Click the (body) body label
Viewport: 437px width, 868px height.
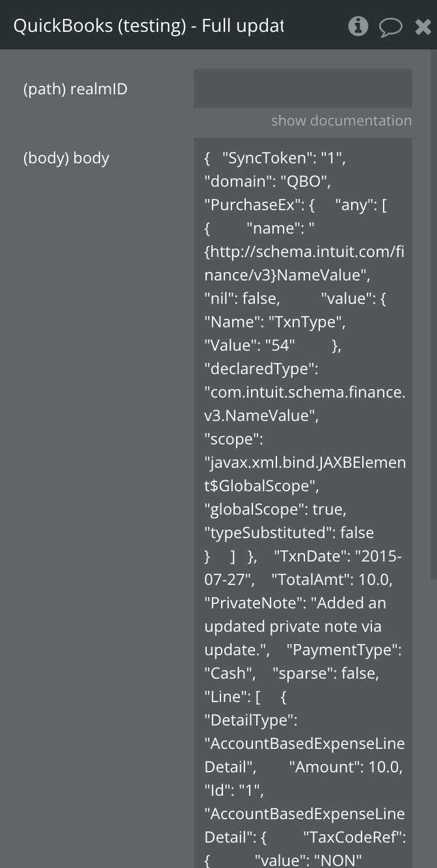(x=66, y=158)
